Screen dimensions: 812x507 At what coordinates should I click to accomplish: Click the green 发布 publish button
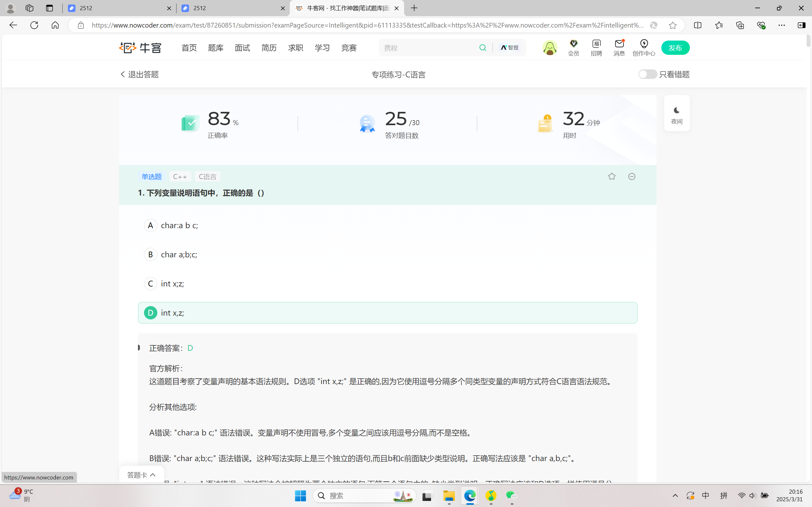pos(675,47)
